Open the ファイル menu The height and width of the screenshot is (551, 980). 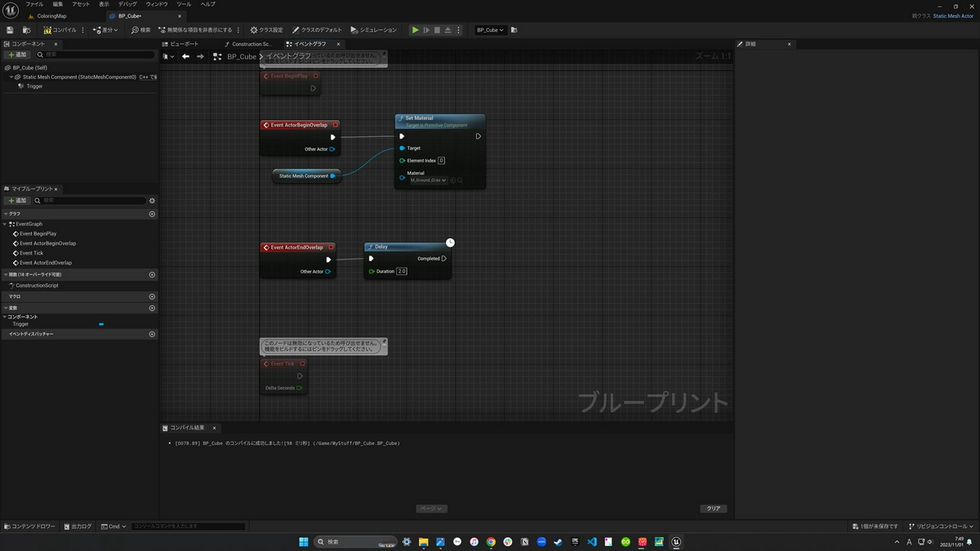click(x=34, y=4)
